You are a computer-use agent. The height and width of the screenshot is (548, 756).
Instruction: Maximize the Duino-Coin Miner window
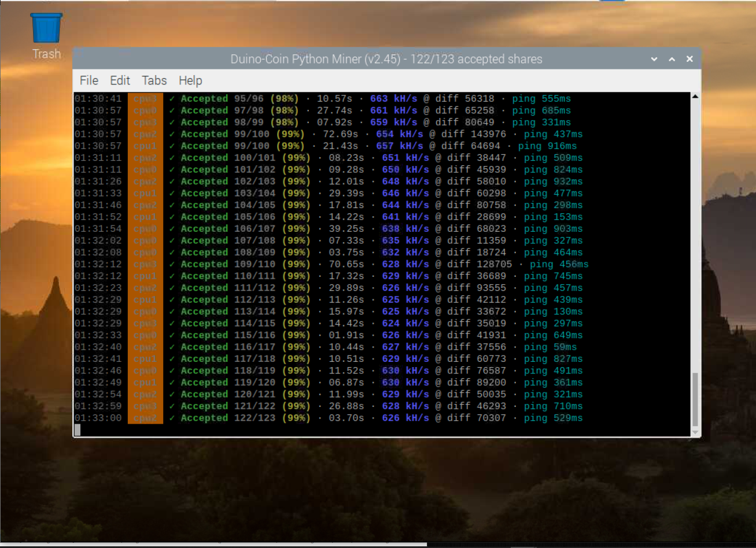coord(672,59)
